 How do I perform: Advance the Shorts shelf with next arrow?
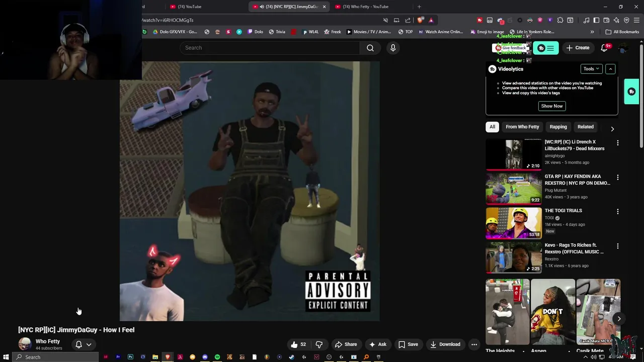click(619, 319)
